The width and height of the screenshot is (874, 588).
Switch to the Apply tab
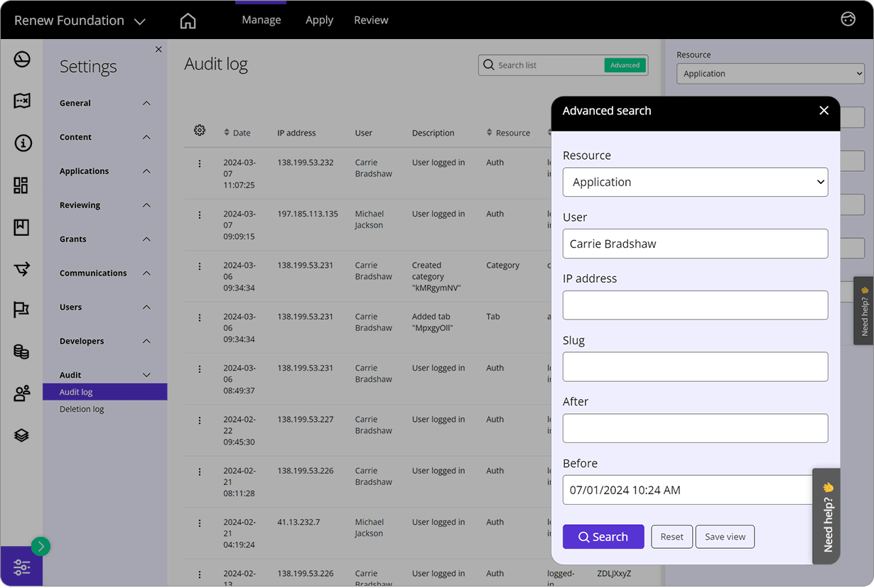coord(319,20)
